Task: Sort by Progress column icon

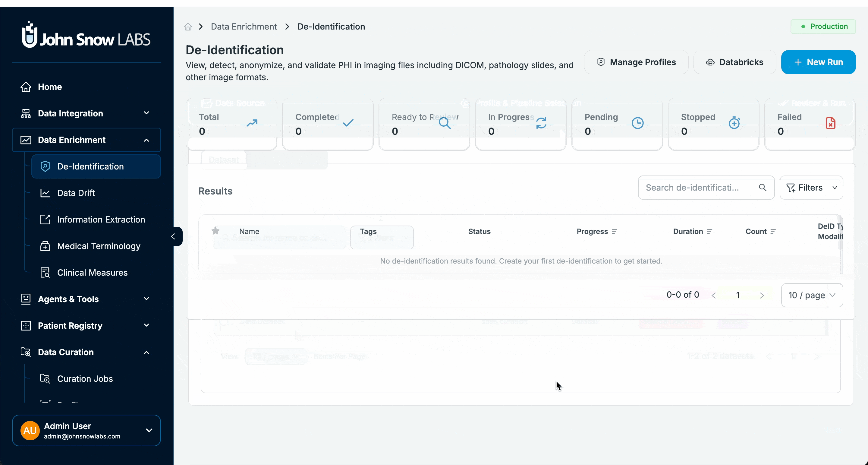Action: pyautogui.click(x=615, y=232)
